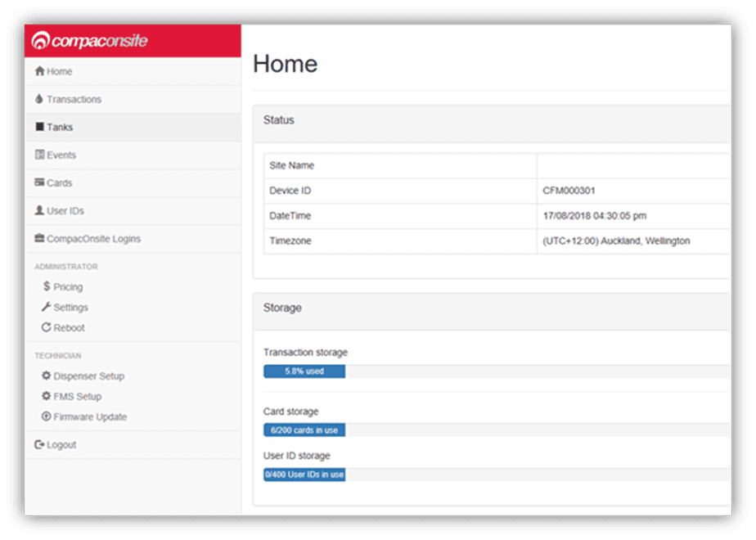Click the Storage panel header

click(492, 311)
